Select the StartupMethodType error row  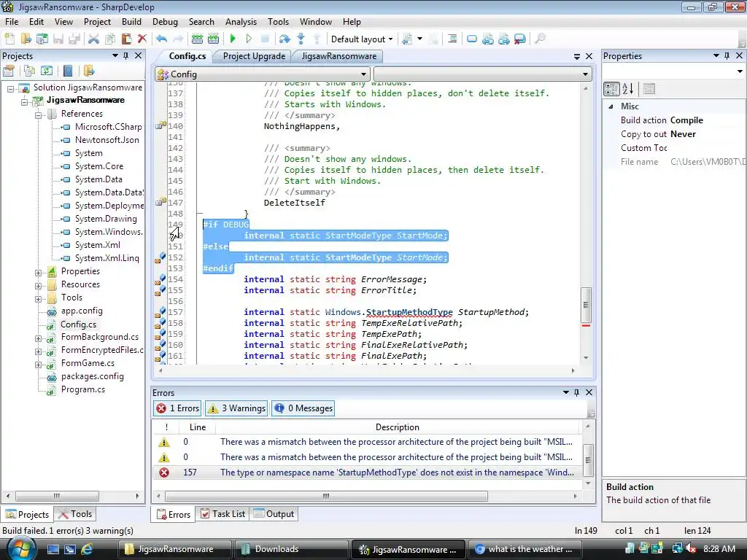[367, 472]
